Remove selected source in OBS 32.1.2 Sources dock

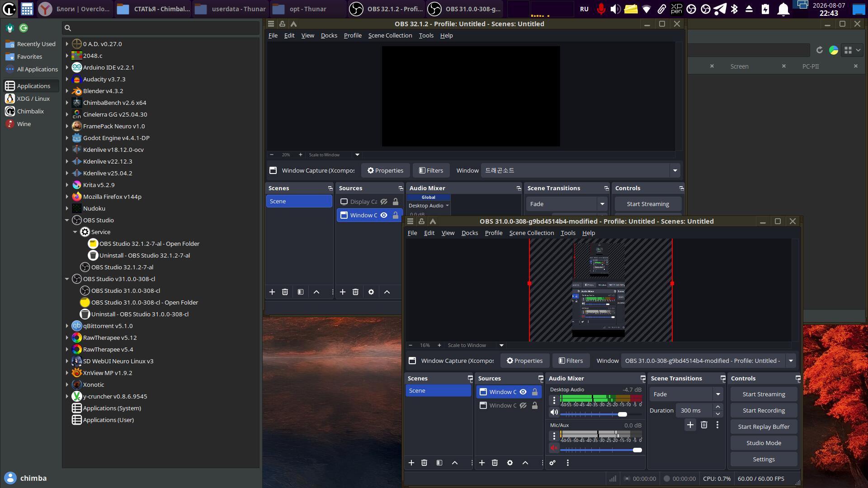355,292
